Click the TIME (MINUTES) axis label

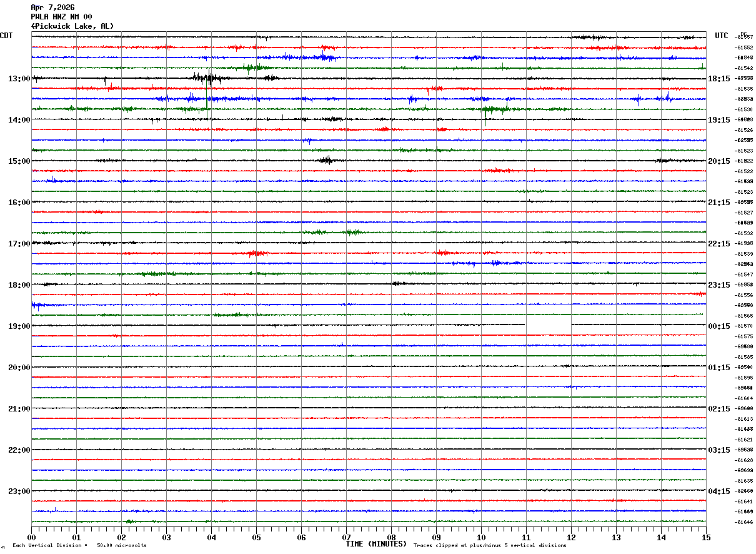(376, 544)
